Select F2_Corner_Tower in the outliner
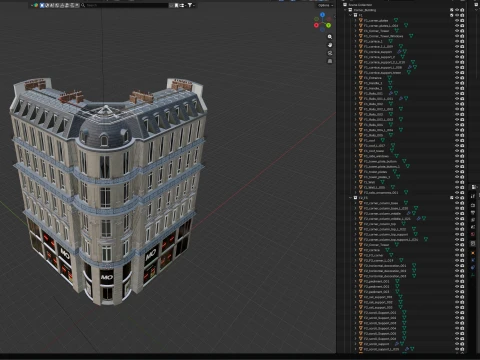 [376, 245]
